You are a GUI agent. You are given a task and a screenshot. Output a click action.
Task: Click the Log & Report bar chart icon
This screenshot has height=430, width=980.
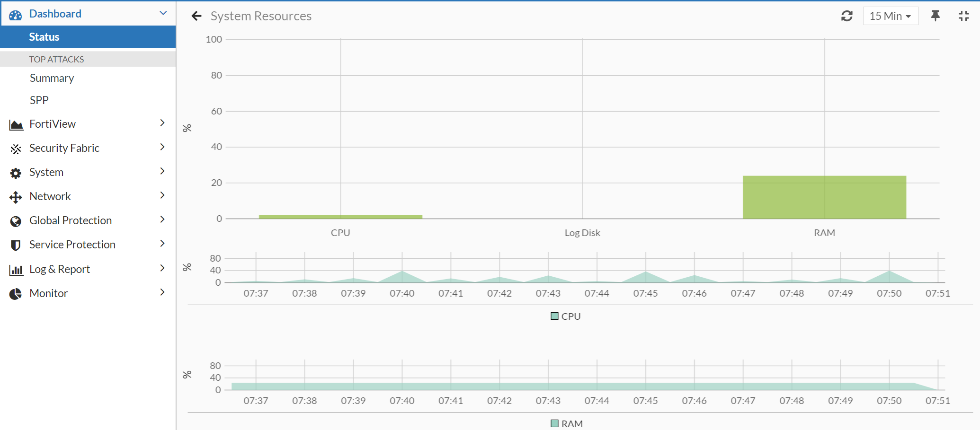16,270
